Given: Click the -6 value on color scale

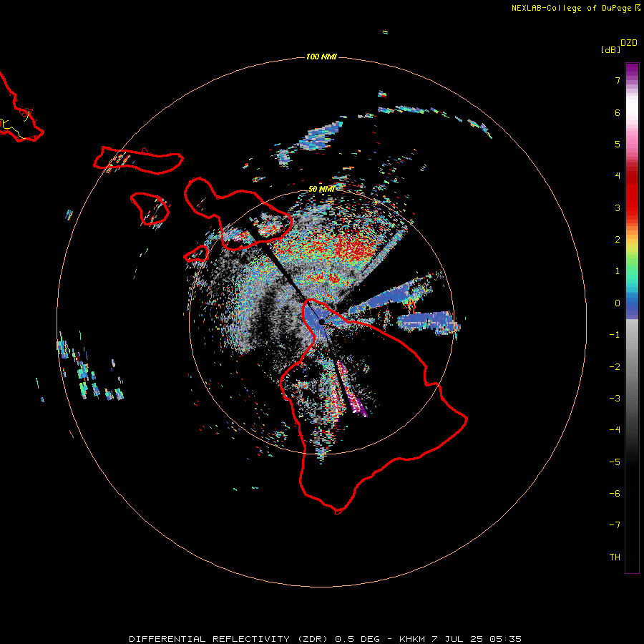Looking at the screenshot, I should pos(615,494).
